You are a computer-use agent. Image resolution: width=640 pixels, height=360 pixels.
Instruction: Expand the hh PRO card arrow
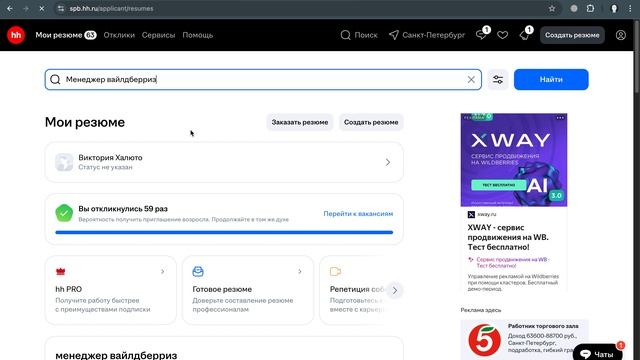[162, 271]
